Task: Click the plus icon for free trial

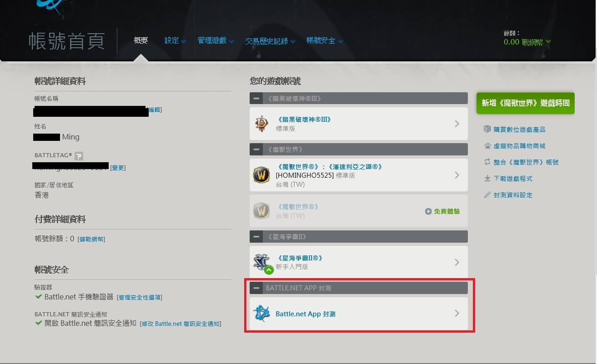Action: click(428, 211)
